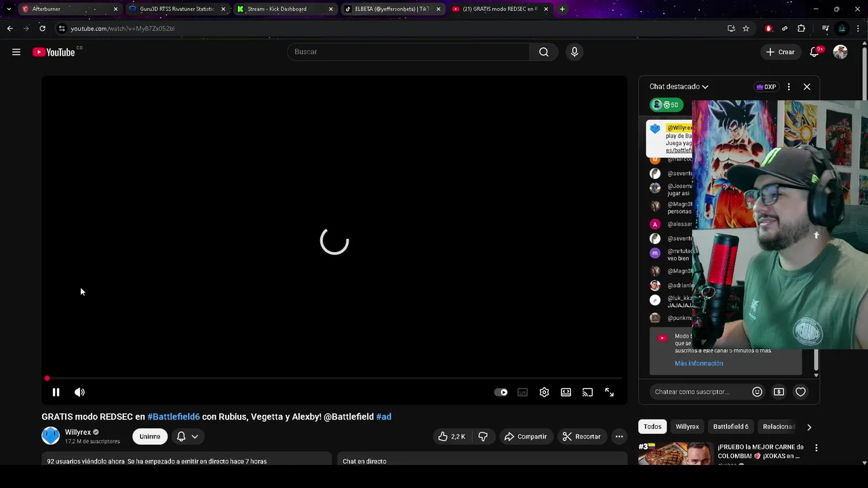Open the account avatar menu
868x488 pixels.
[x=840, y=52]
